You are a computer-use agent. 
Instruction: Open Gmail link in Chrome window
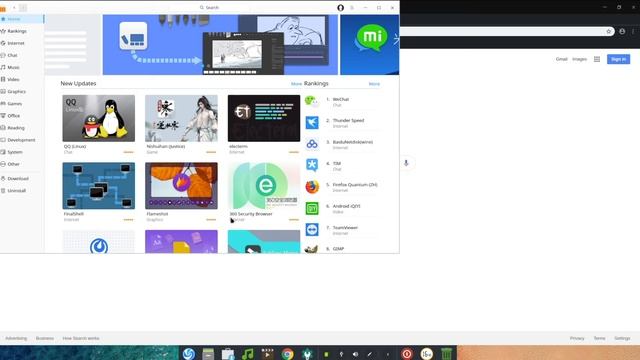562,59
